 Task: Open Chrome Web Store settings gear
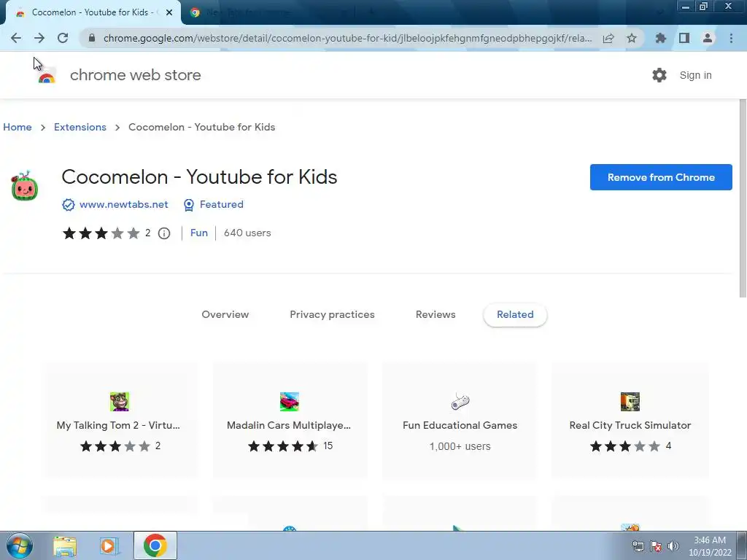659,75
